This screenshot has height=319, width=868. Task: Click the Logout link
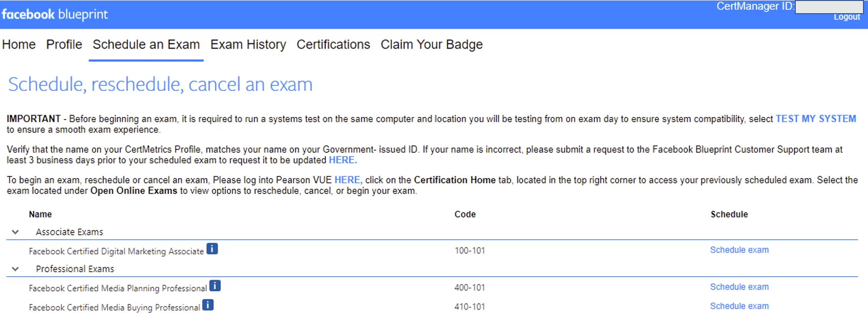point(847,17)
